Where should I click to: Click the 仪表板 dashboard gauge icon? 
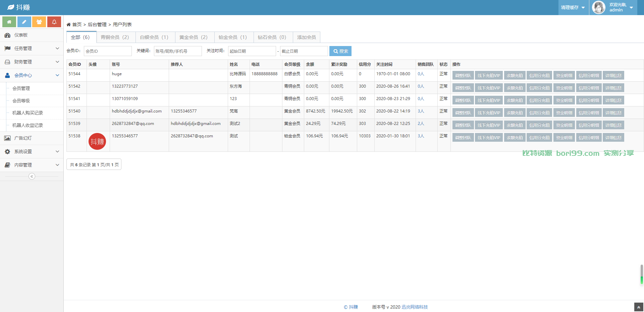coord(7,35)
